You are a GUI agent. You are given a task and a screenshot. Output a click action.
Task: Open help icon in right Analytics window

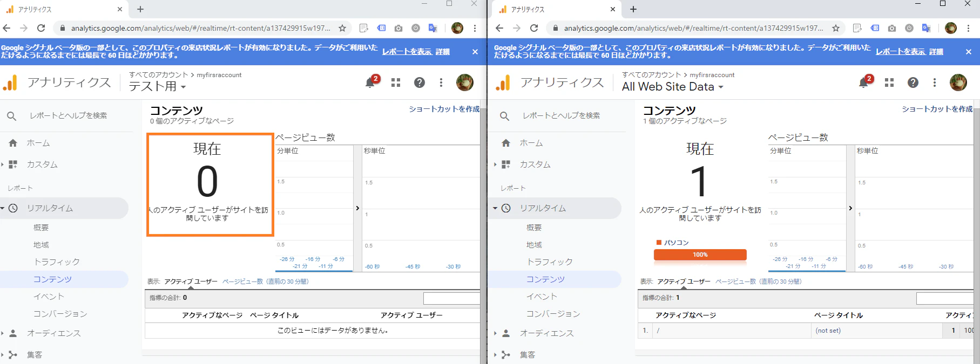(x=913, y=83)
